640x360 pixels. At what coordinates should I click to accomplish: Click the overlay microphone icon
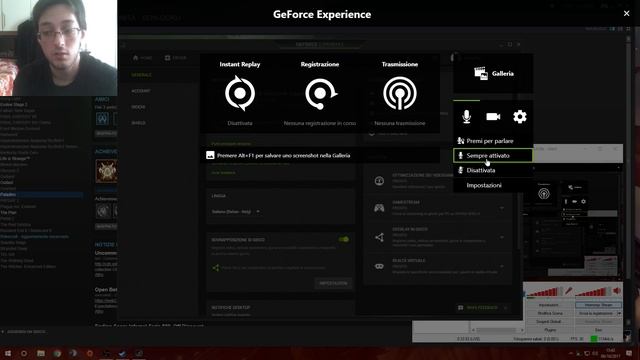point(467,117)
